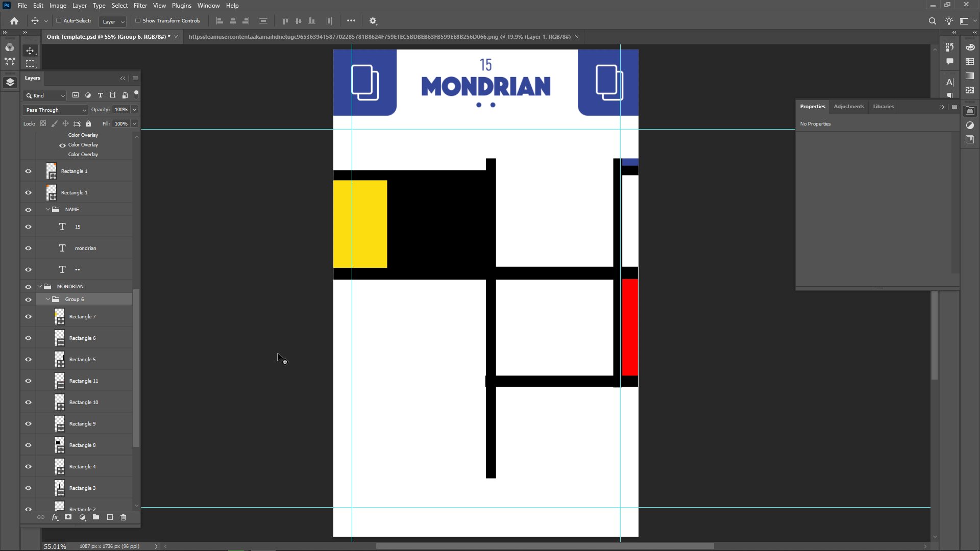This screenshot has width=980, height=551.
Task: Create a new layer with plus icon
Action: [110, 517]
